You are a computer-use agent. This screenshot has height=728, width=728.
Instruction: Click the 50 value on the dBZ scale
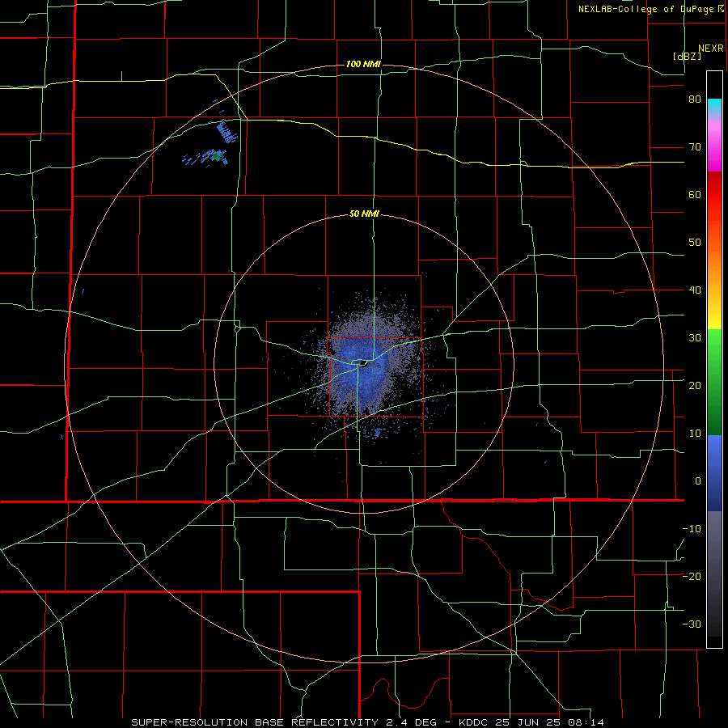tap(695, 243)
